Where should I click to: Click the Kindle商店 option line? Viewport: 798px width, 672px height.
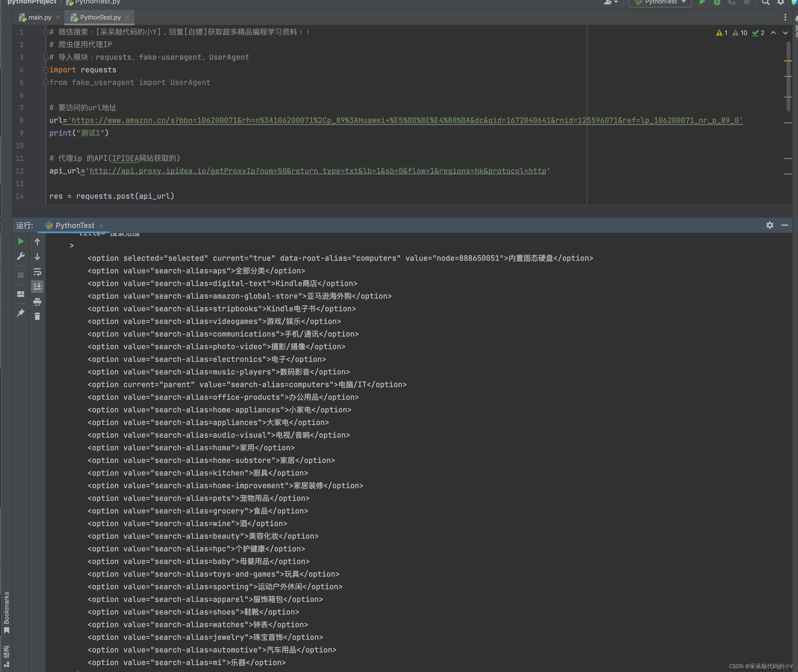[222, 283]
